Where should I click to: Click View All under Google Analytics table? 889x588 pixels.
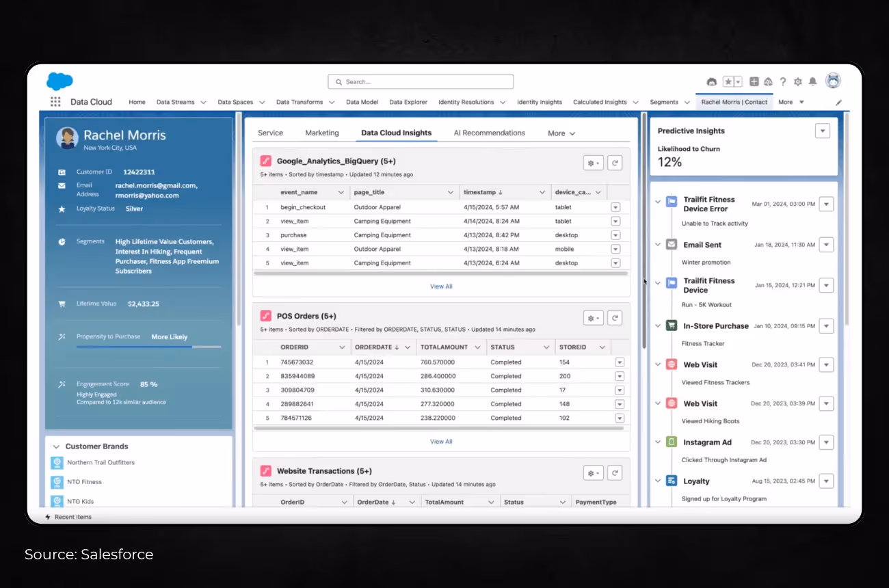point(441,286)
